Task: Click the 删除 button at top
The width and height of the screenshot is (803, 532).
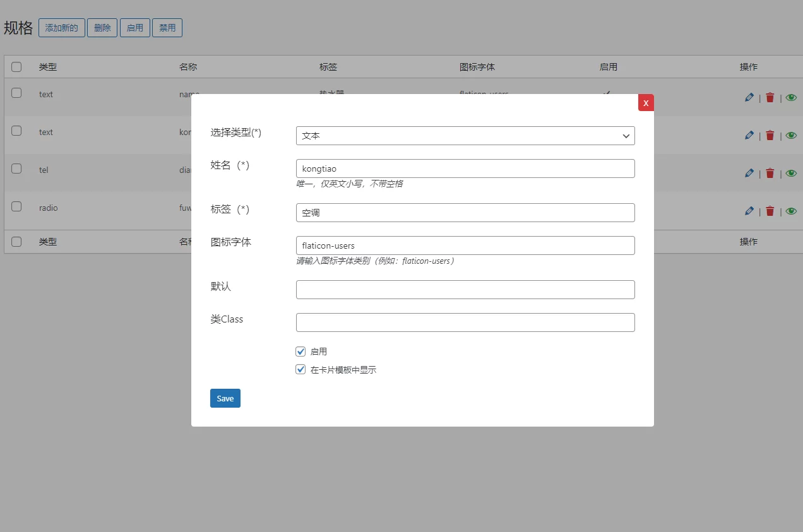Action: 102,28
